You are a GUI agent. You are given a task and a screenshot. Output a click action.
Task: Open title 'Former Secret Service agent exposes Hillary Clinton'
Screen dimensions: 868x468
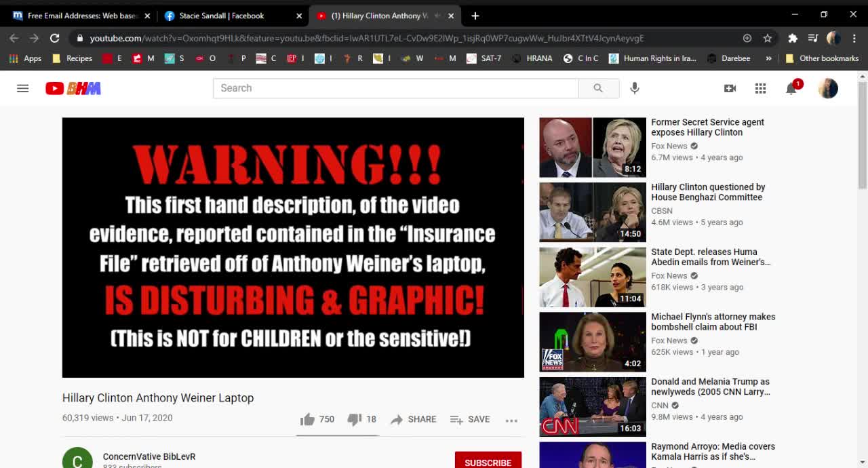pyautogui.click(x=707, y=127)
